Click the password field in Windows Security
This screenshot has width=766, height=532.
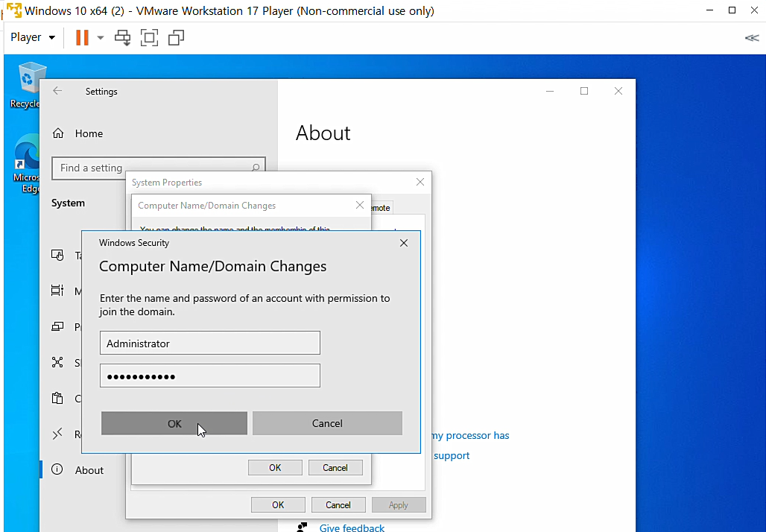click(210, 376)
